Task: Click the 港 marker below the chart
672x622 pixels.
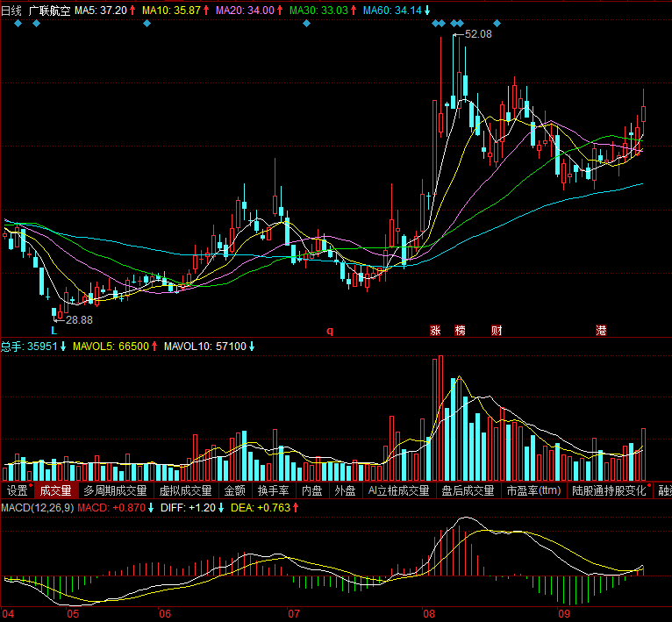Action: pos(602,331)
